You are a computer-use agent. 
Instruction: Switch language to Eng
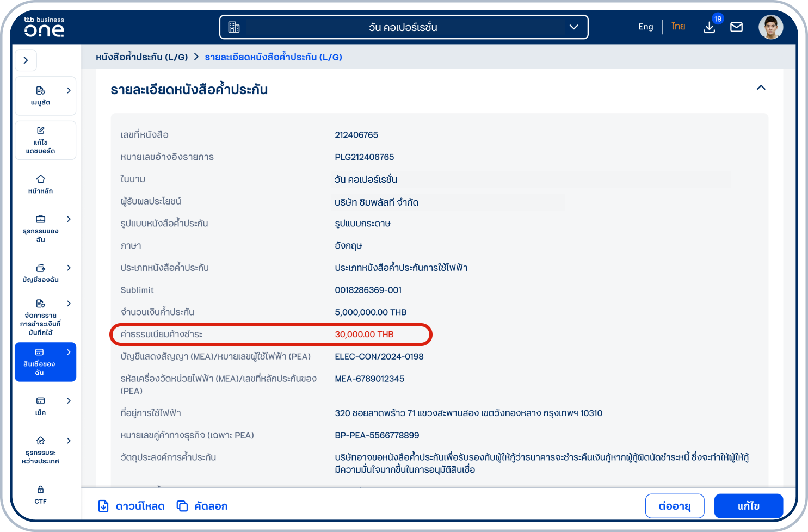(645, 27)
